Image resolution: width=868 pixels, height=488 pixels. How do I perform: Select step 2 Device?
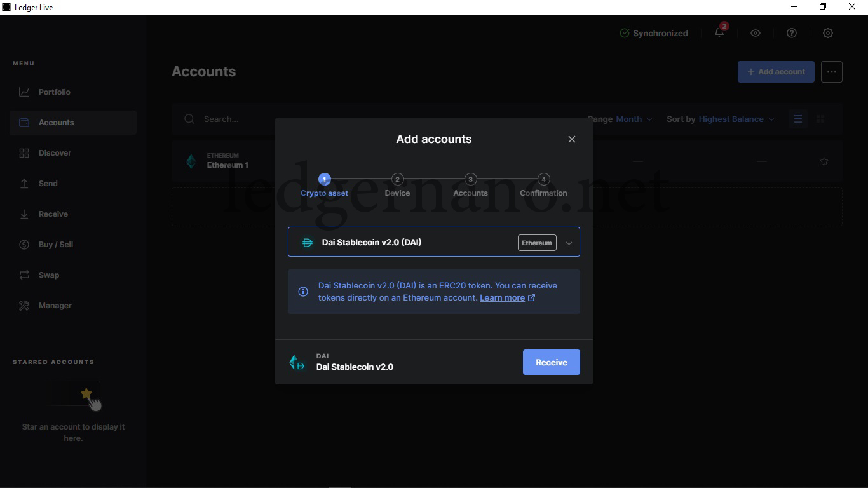tap(397, 186)
